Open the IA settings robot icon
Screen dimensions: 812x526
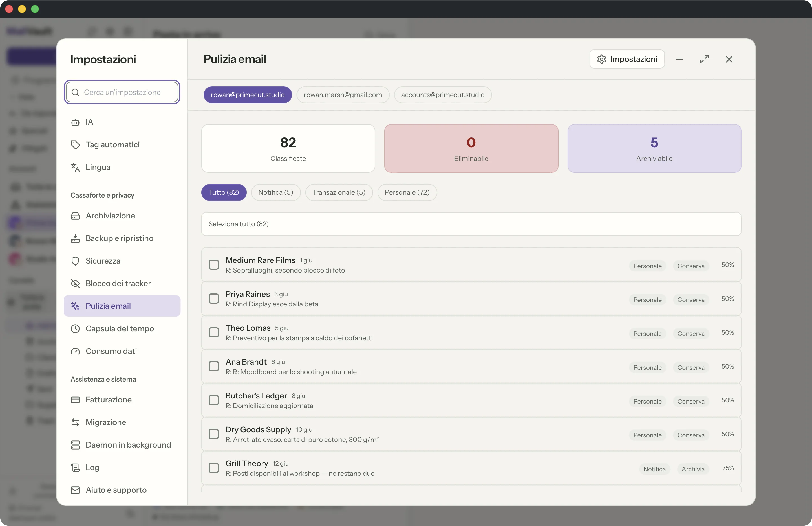pos(75,122)
